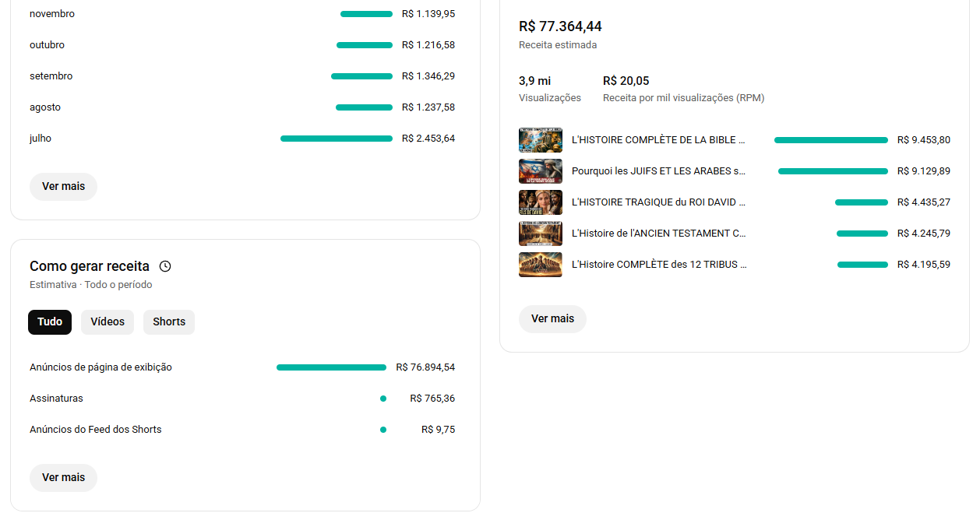Open L'HISTOIRE COMPLÈTE DE LA BIBLE thumbnail
The image size is (980, 520).
pos(541,140)
